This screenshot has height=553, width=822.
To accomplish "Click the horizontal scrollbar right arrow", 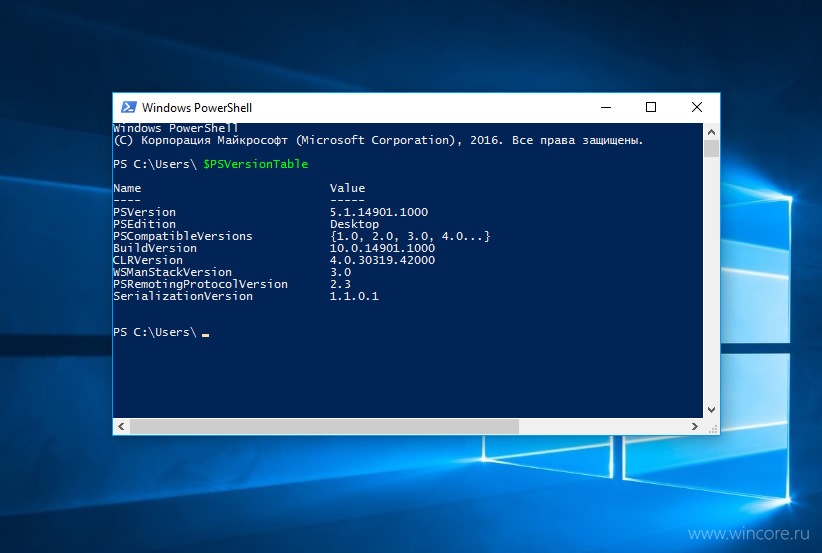I will click(x=695, y=426).
